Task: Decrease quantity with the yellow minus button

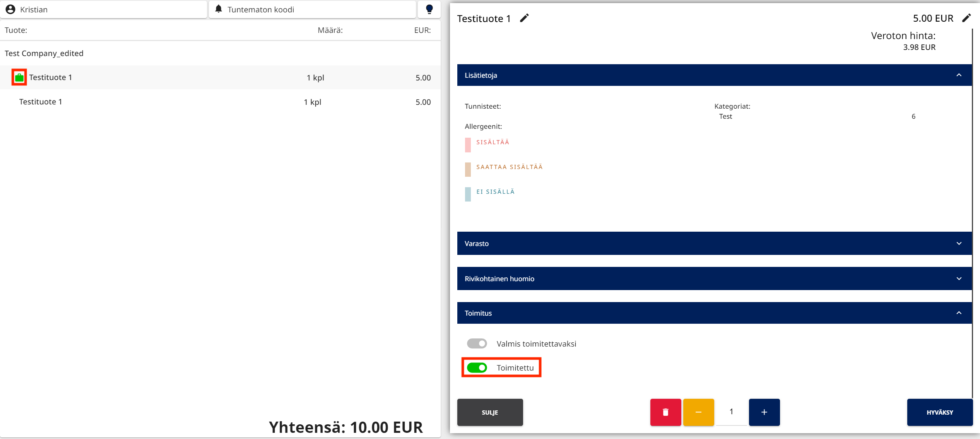Action: (698, 412)
